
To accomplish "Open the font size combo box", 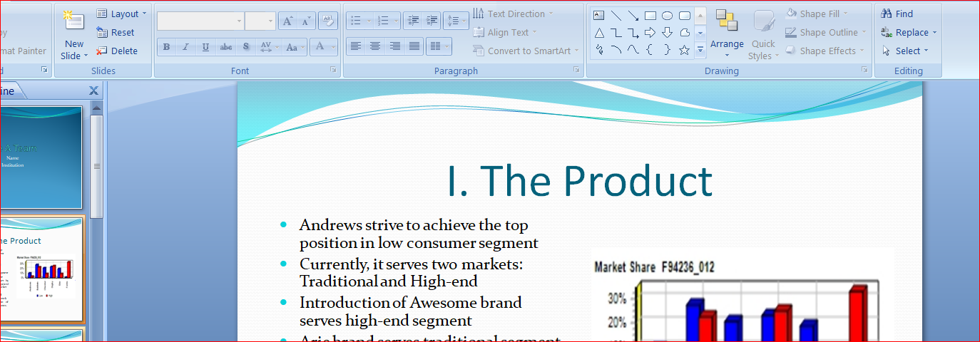I will pyautogui.click(x=260, y=21).
